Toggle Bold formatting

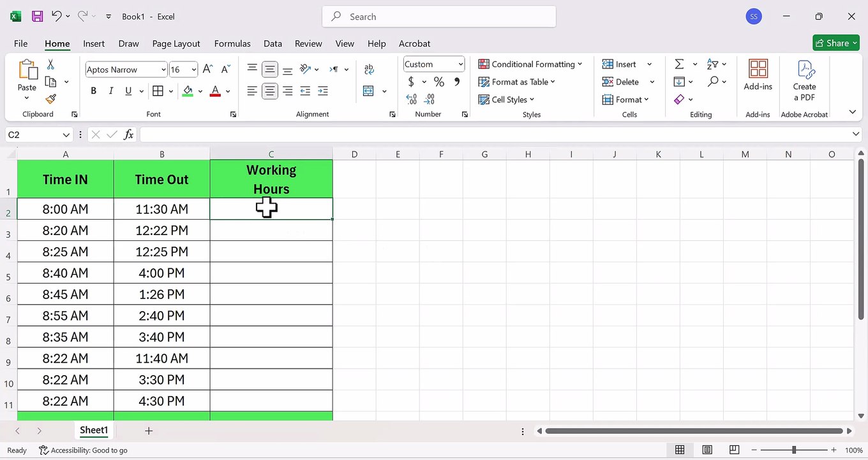point(93,91)
